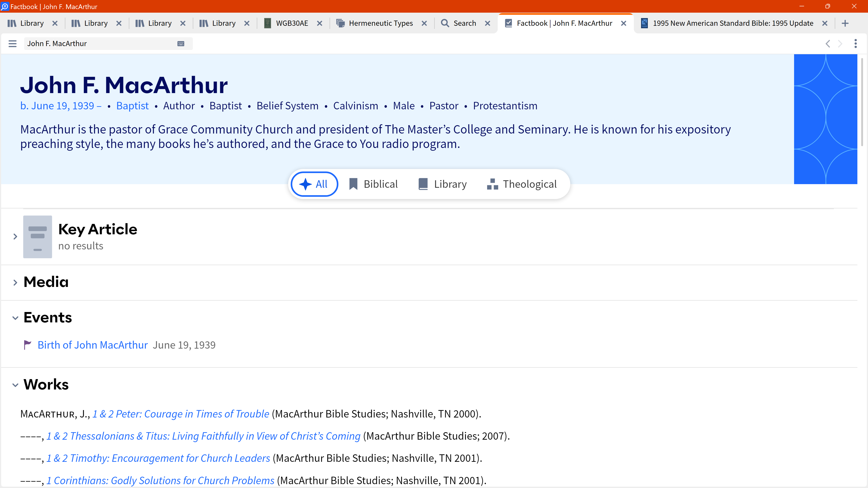868x488 pixels.
Task: Open the three-dot panel options menu
Action: point(855,43)
